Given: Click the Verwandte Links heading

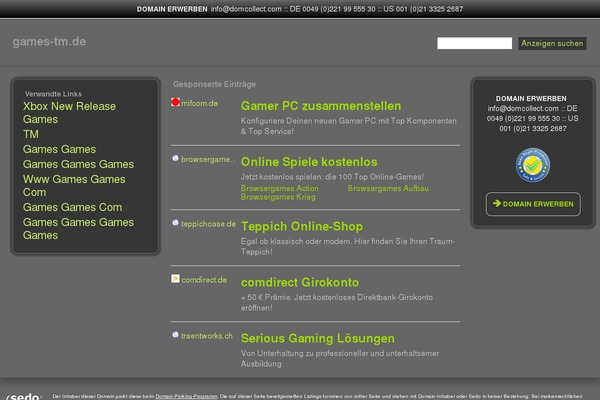Looking at the screenshot, I should [53, 94].
